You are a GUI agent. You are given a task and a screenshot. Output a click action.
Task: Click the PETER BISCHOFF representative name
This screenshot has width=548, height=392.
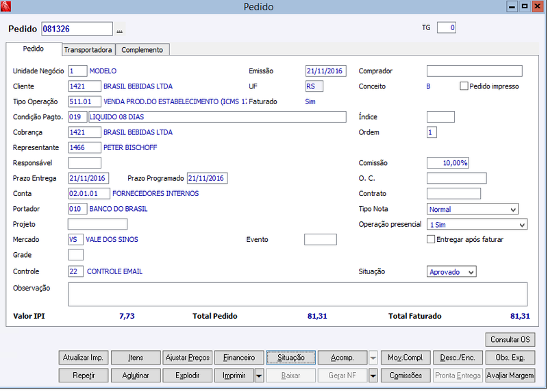click(130, 147)
